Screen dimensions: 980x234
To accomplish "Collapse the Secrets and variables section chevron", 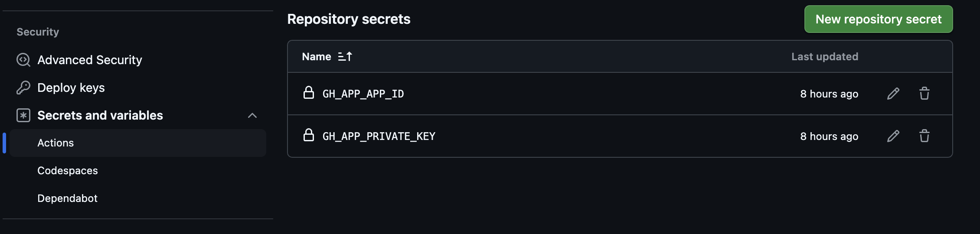I will 252,115.
